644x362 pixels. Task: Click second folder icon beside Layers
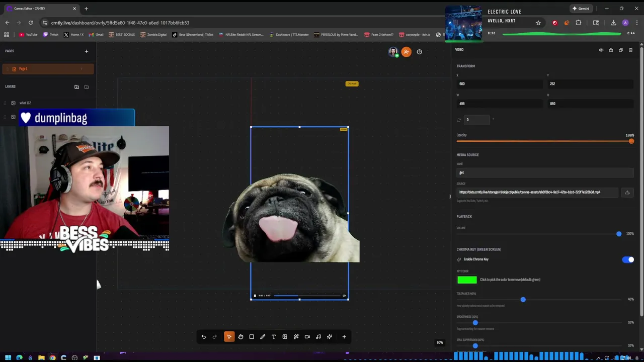(87, 87)
